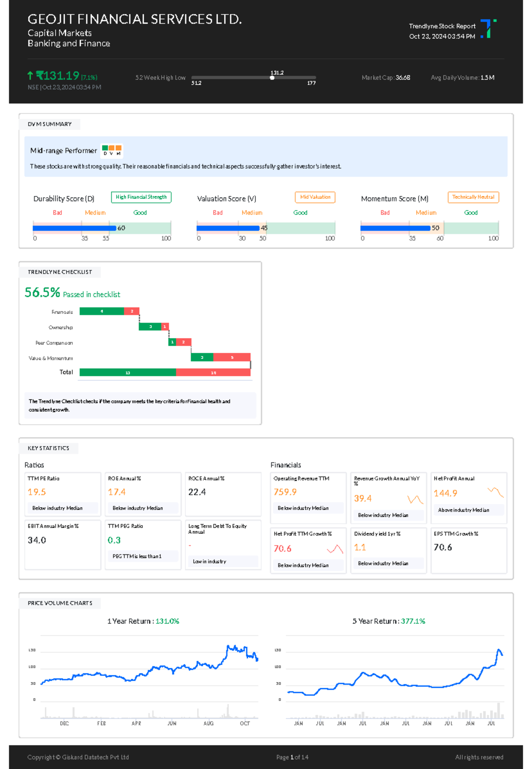This screenshot has height=769, width=532.
Task: Click the ROCE Annual % value 22.4
Action: click(x=197, y=492)
